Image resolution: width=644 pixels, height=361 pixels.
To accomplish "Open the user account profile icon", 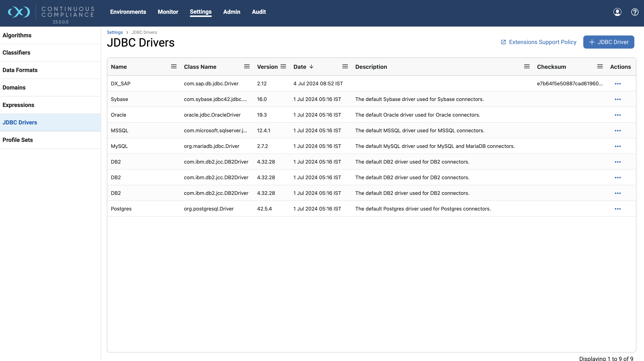I will 617,12.
